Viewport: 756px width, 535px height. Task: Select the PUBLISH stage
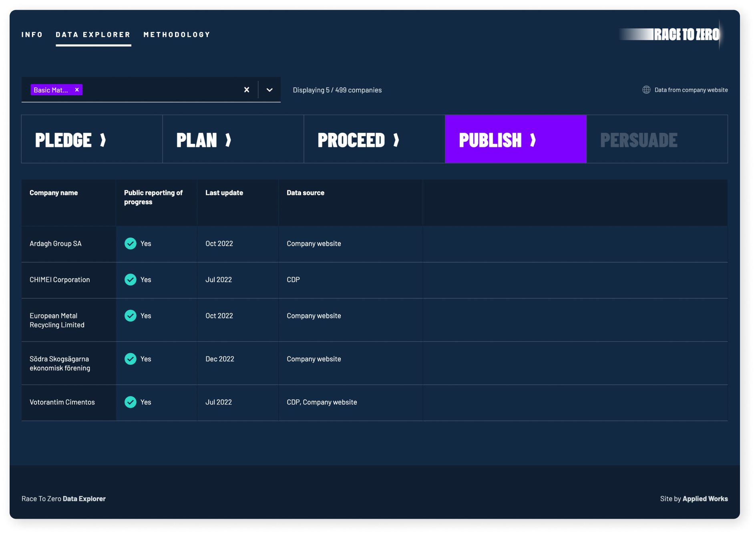(x=516, y=139)
